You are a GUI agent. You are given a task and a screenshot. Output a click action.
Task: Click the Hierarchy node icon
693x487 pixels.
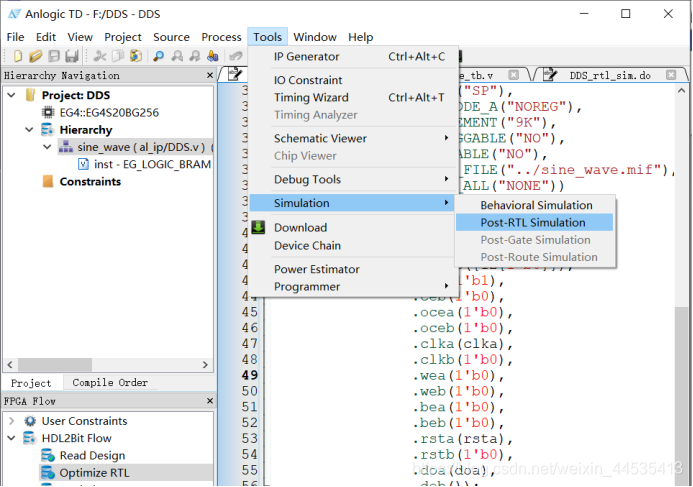[x=47, y=130]
